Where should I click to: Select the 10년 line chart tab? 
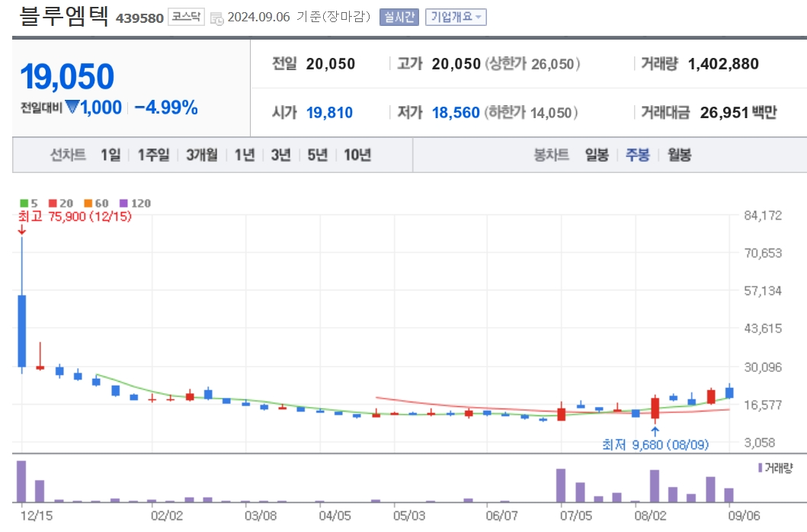tap(357, 155)
